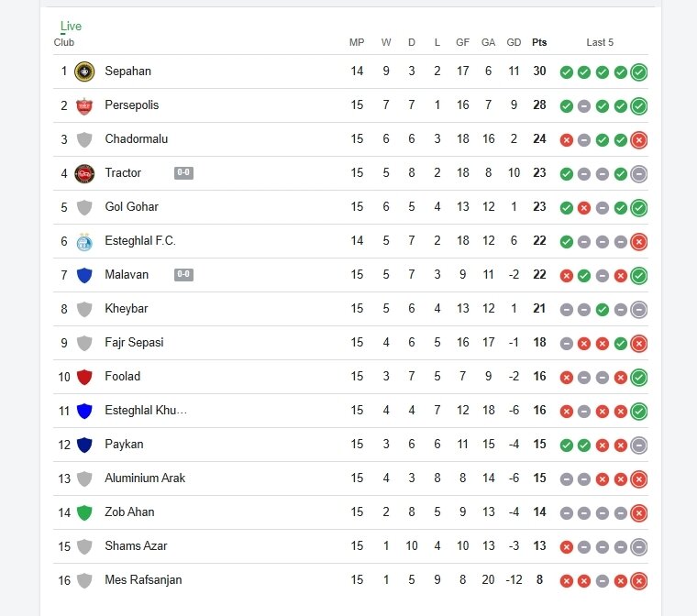Screen dimensions: 697x616
Task: Open the Aluminium Arak team link
Action: pyautogui.click(x=145, y=478)
